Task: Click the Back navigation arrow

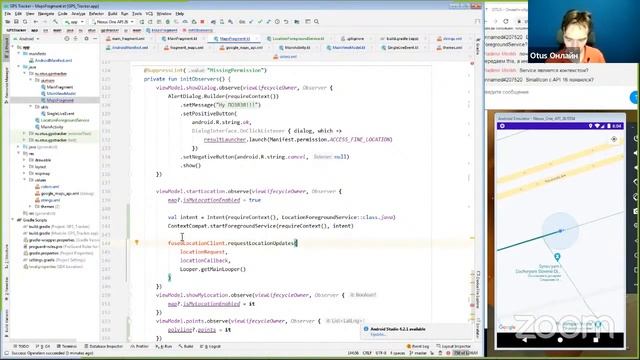Action: click(x=36, y=22)
